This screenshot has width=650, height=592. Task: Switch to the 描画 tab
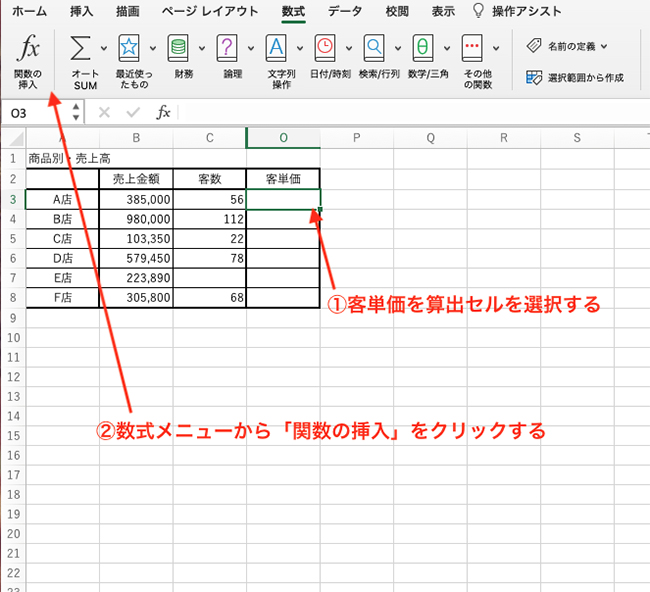(127, 11)
